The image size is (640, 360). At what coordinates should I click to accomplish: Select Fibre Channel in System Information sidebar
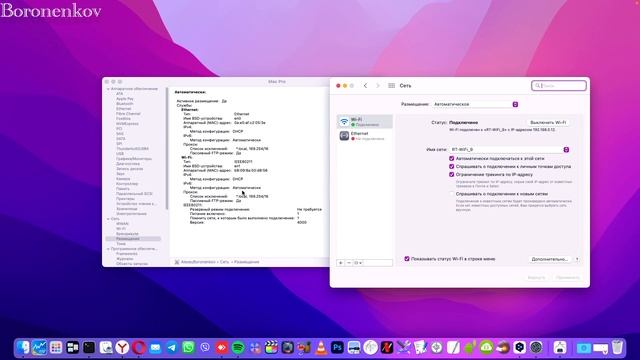point(128,114)
